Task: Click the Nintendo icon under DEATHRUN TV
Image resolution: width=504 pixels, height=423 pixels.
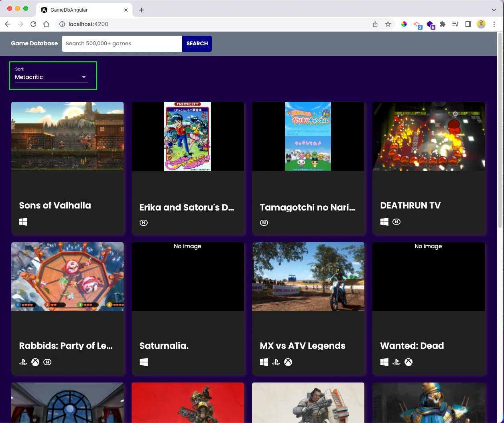Action: pyautogui.click(x=396, y=221)
